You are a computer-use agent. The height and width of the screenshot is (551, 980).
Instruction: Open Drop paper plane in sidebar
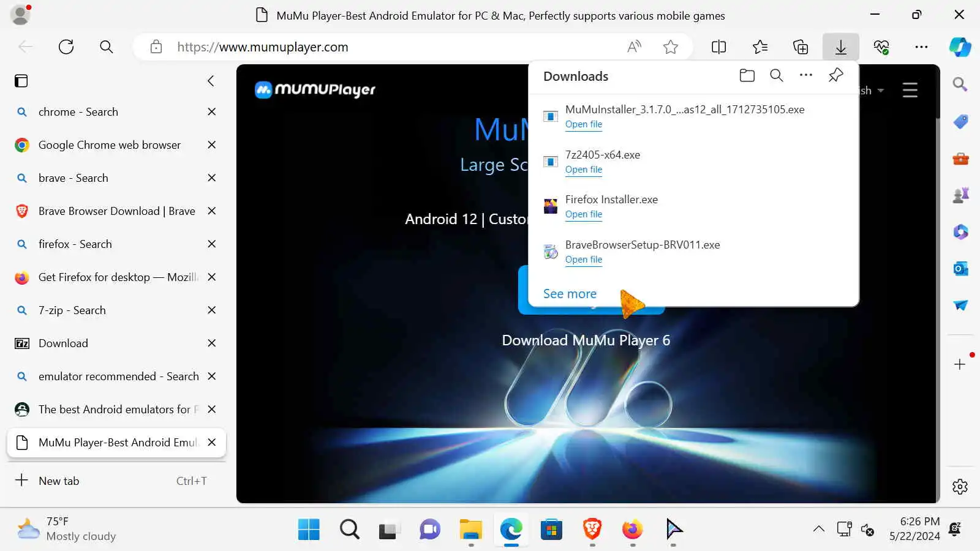click(960, 305)
